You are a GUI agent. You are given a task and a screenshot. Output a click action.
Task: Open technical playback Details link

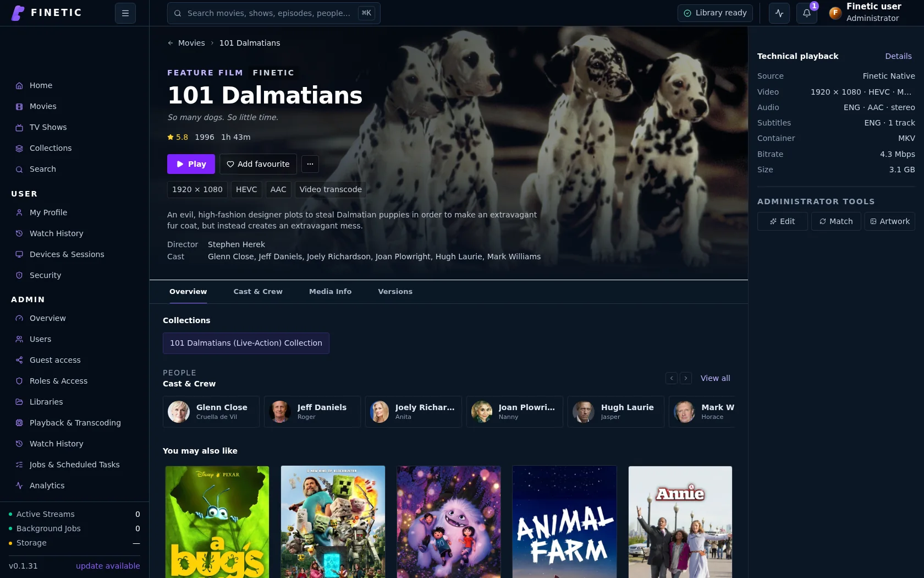(898, 56)
